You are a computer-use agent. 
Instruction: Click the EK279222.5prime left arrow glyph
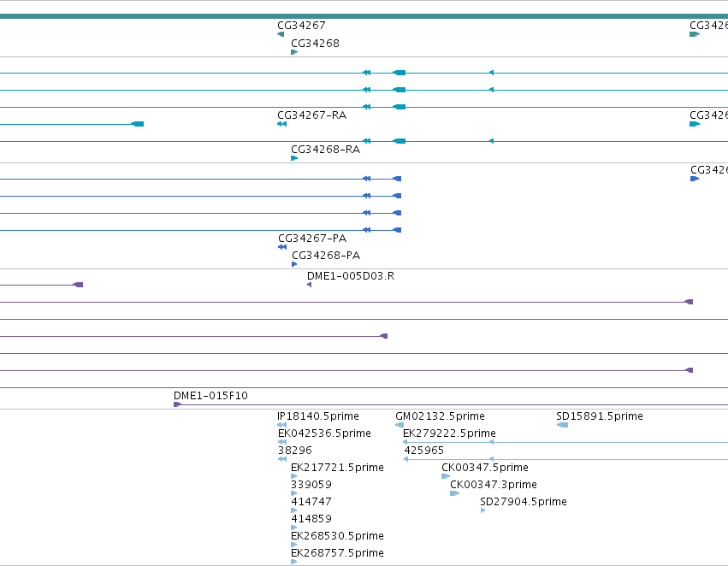click(405, 442)
